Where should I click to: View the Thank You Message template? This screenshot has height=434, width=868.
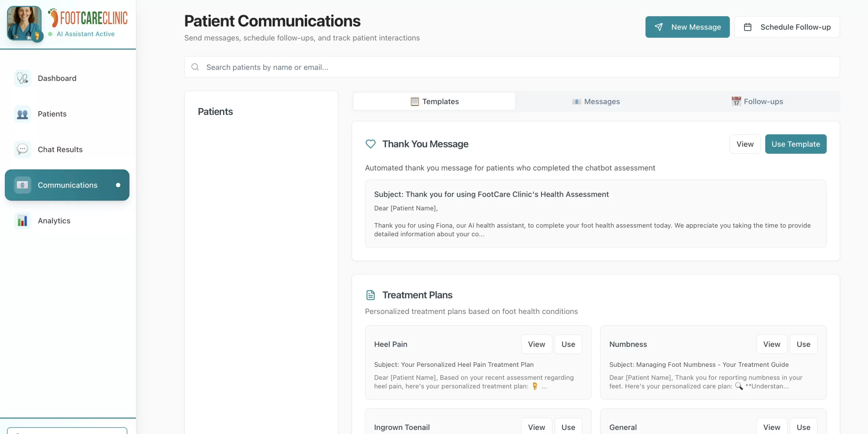tap(745, 144)
